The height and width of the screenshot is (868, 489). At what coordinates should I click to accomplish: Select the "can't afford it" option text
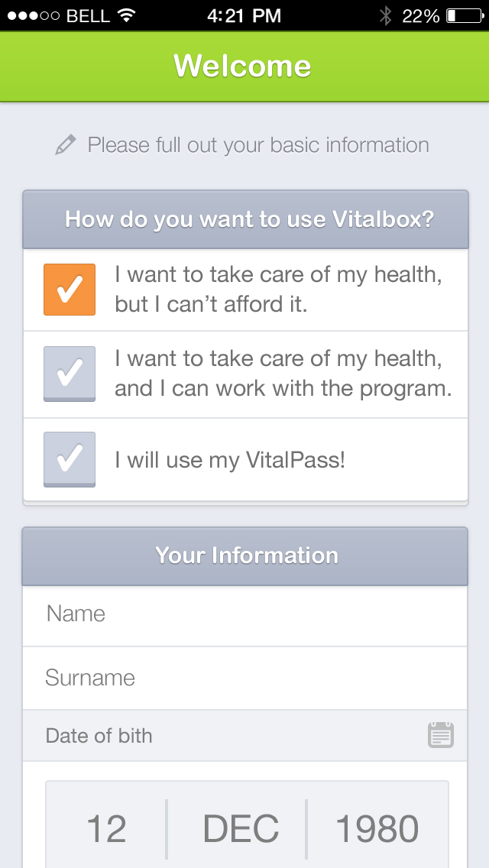[278, 290]
